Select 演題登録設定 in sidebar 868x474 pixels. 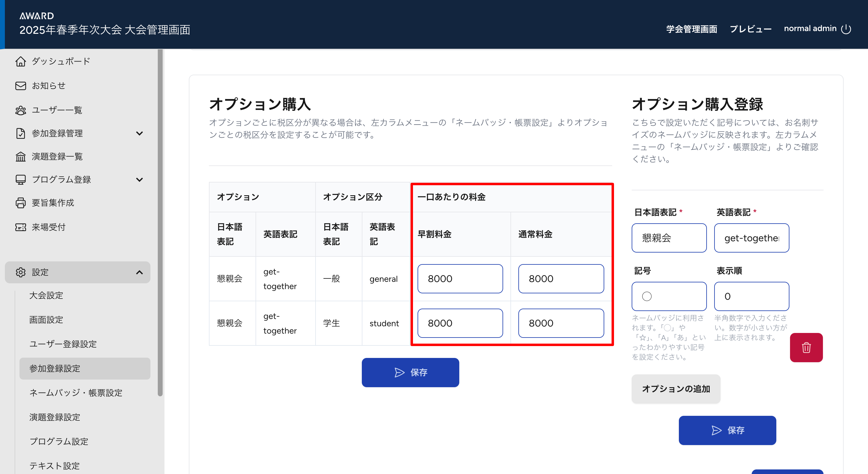(x=55, y=417)
